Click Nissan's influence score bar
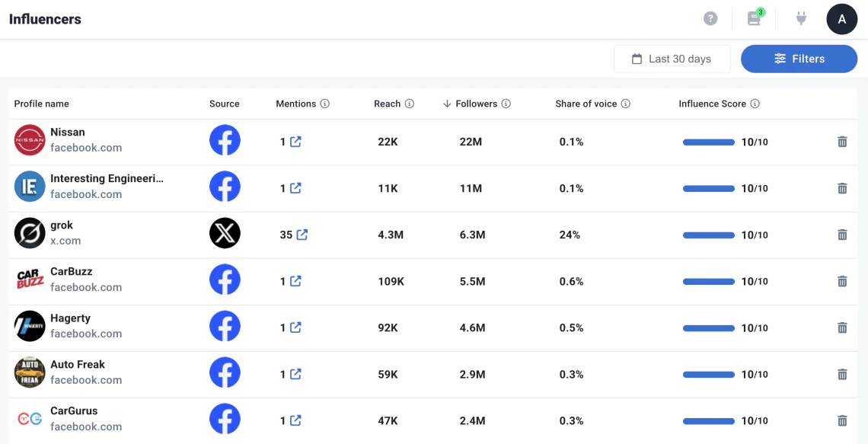This screenshot has height=444, width=868. click(709, 142)
